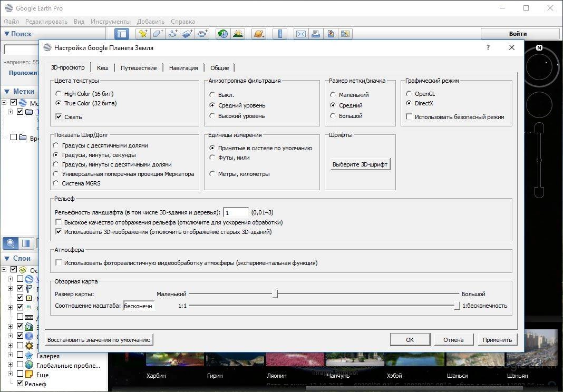Expand the Глобальные пробле… layer node
The width and height of the screenshot is (563, 392).
coord(10,364)
